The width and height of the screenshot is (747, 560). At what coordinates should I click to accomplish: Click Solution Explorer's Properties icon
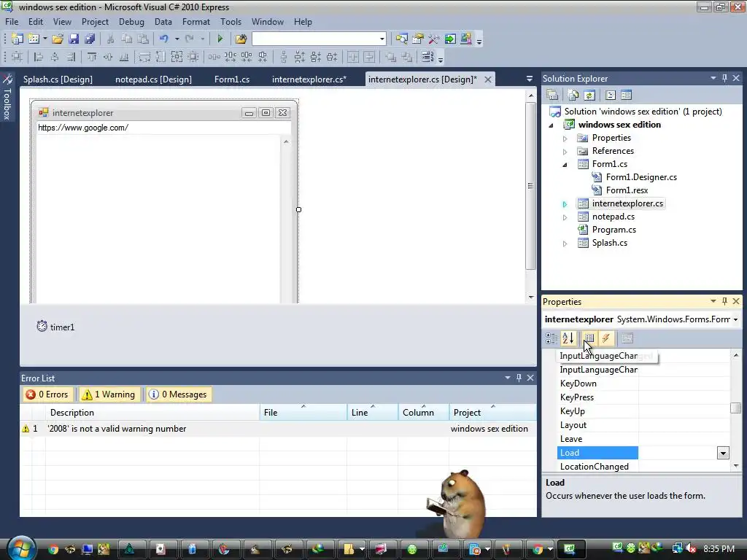552,96
